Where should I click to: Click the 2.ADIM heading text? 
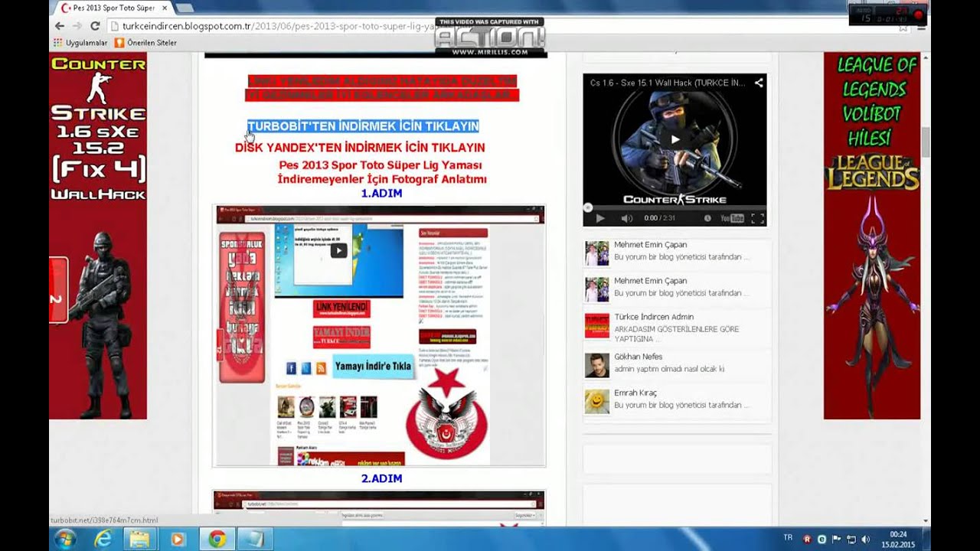coord(381,478)
